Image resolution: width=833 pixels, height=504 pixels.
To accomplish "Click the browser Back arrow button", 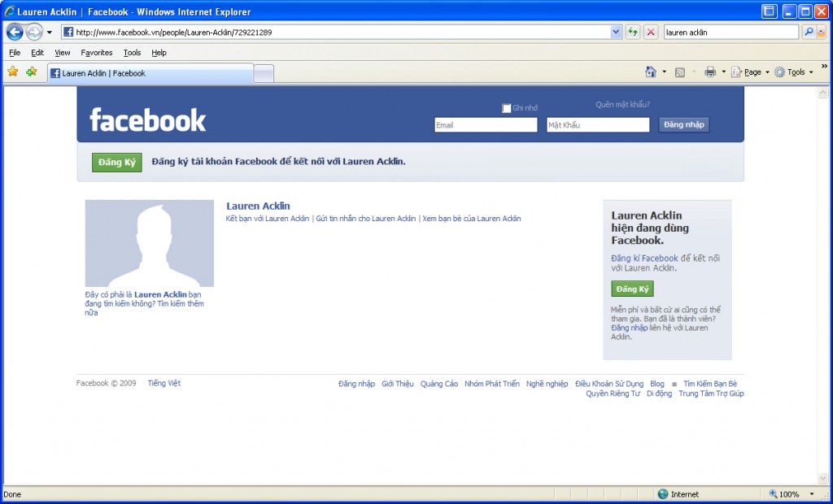I will pos(15,33).
